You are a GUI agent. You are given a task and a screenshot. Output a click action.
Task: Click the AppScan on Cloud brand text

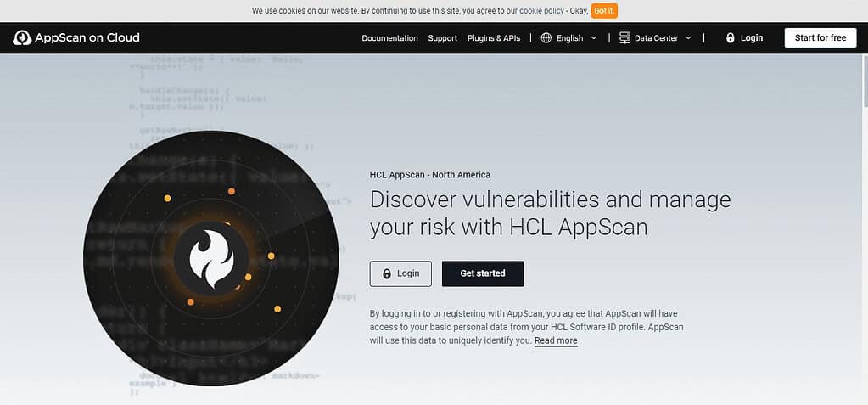tap(87, 37)
